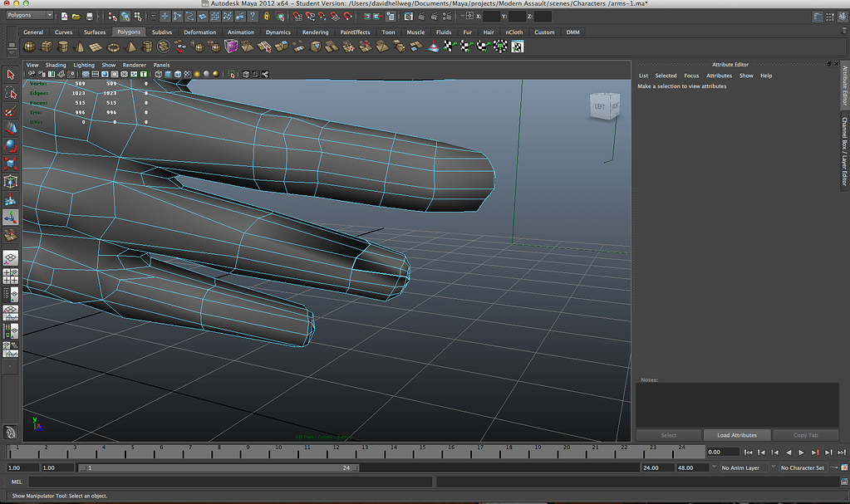The image size is (850, 504).
Task: Click the Open Scene folder icon
Action: pyautogui.click(x=76, y=16)
